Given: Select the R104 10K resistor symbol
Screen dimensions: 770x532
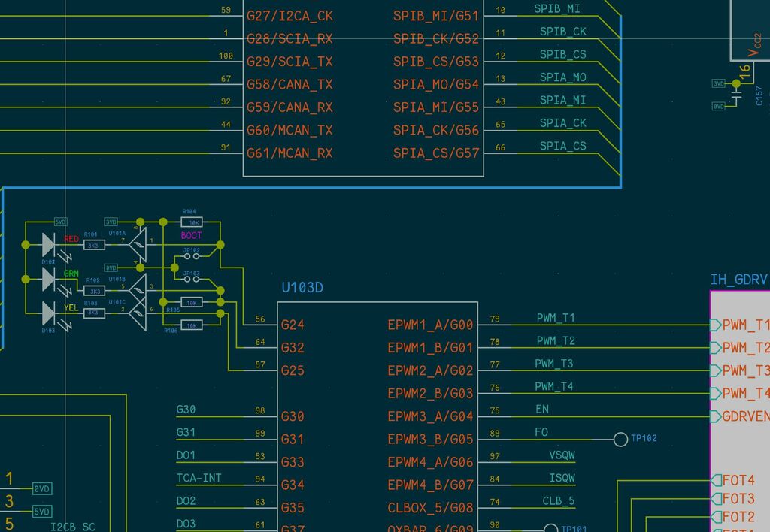Looking at the screenshot, I should [x=192, y=222].
